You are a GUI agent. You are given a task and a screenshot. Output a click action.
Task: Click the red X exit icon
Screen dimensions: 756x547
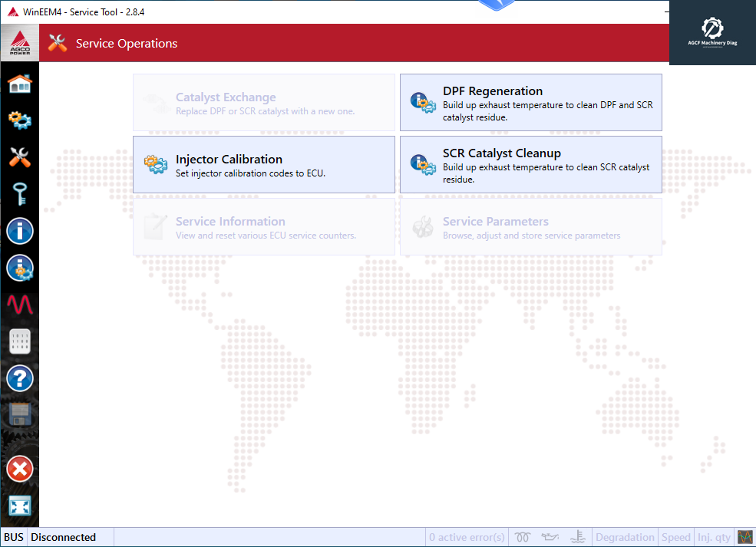click(20, 469)
